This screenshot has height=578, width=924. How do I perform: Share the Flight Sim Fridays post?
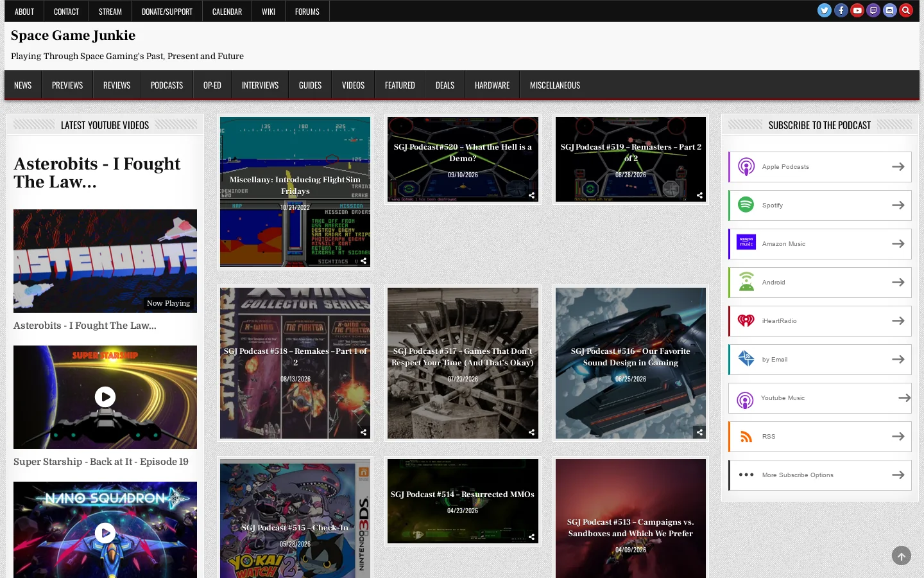pyautogui.click(x=364, y=261)
